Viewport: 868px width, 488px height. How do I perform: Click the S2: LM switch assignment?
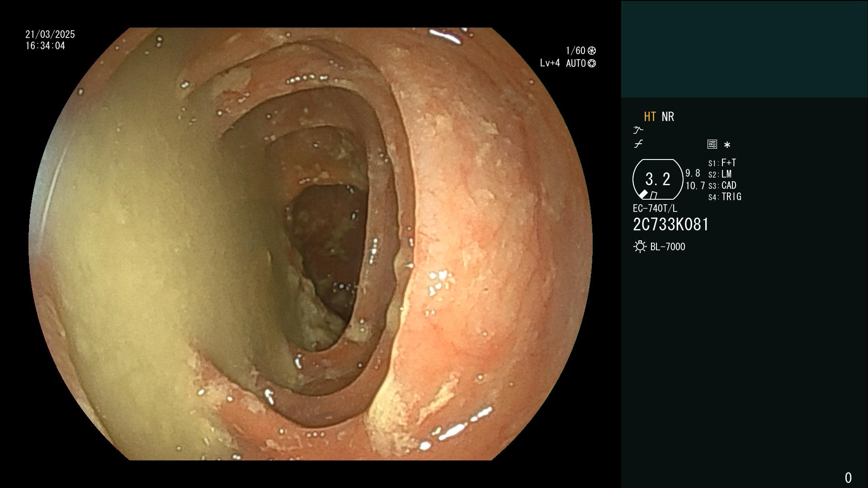(720, 174)
